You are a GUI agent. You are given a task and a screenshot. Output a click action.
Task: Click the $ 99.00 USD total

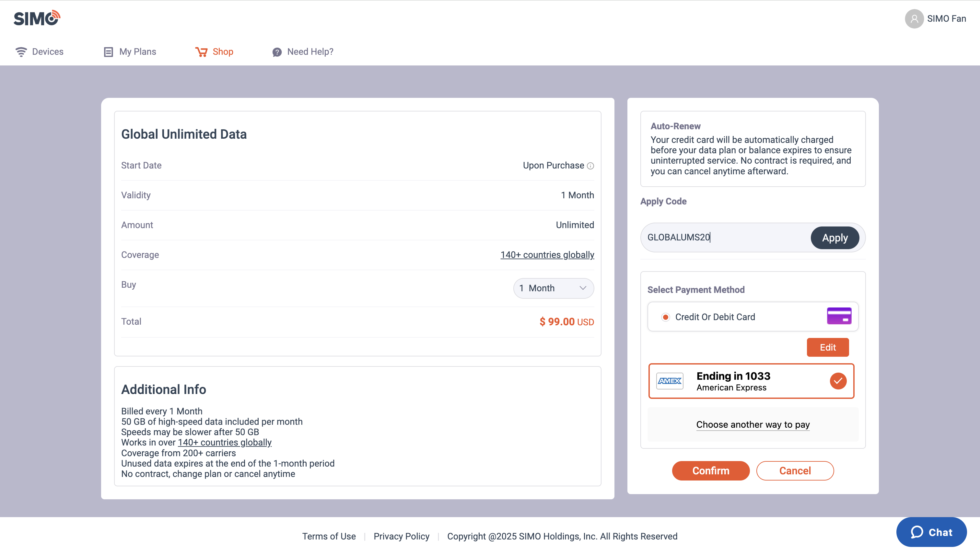click(x=567, y=321)
